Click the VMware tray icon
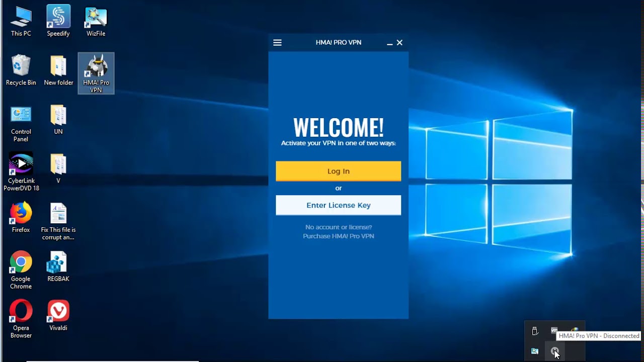 (x=554, y=330)
